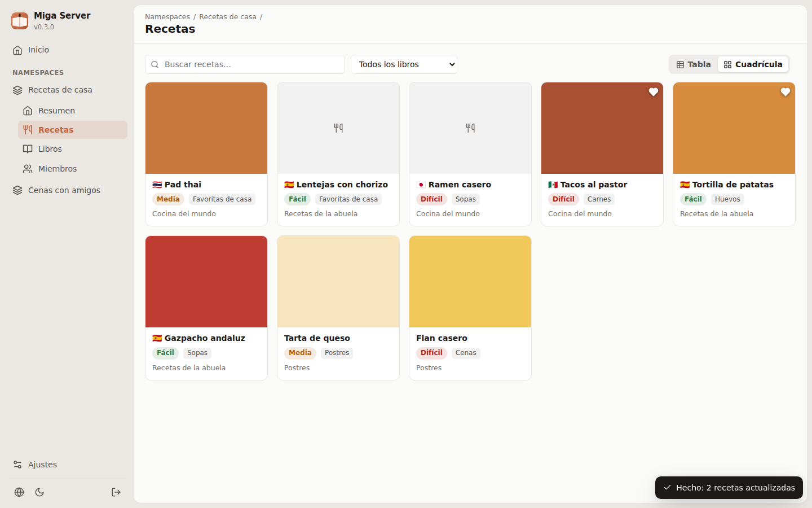Toggle dark mode with moon icon
The image size is (812, 508).
[39, 492]
